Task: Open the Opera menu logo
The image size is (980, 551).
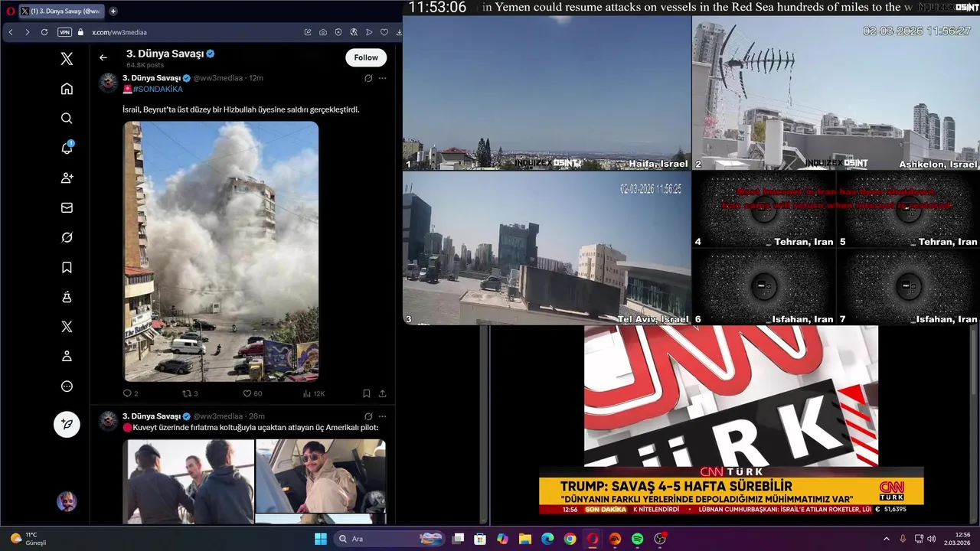Action: coord(11,11)
